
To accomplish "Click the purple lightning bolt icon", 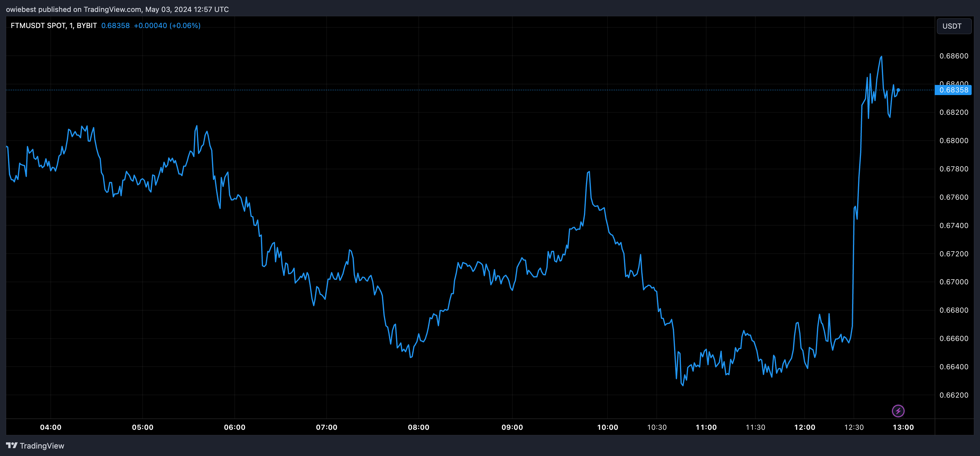I will (898, 411).
